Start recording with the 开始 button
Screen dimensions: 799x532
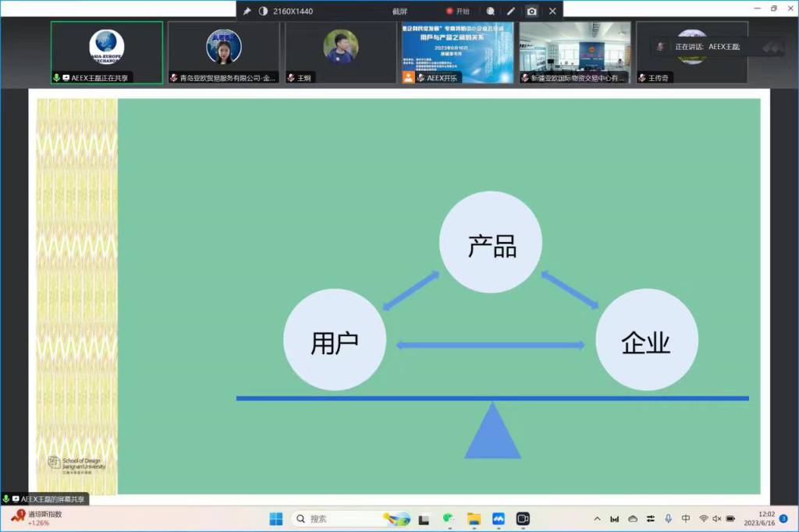coord(458,11)
